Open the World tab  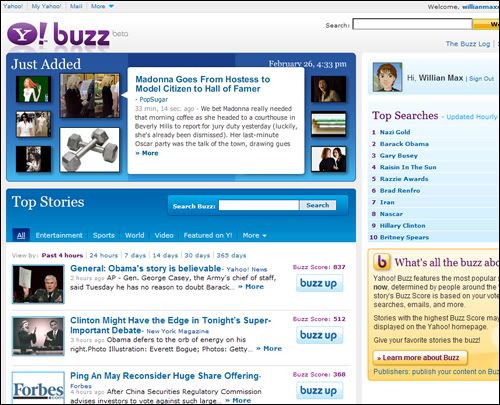coord(134,235)
